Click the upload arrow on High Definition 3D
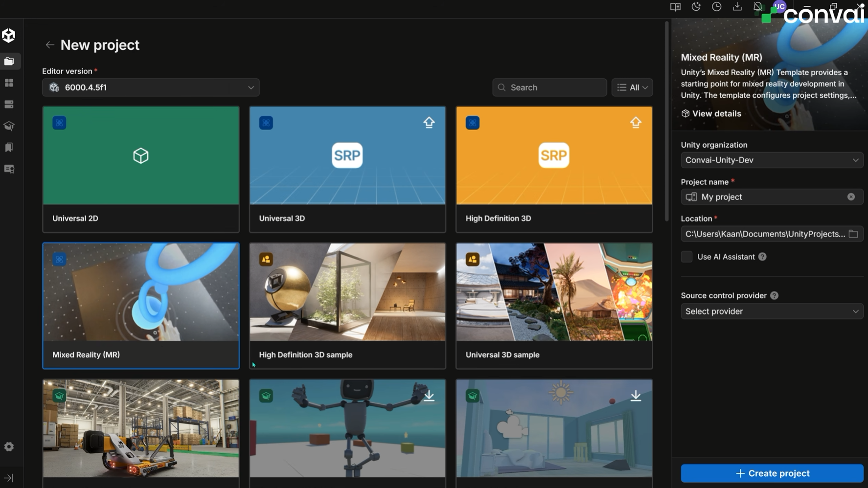 636,122
